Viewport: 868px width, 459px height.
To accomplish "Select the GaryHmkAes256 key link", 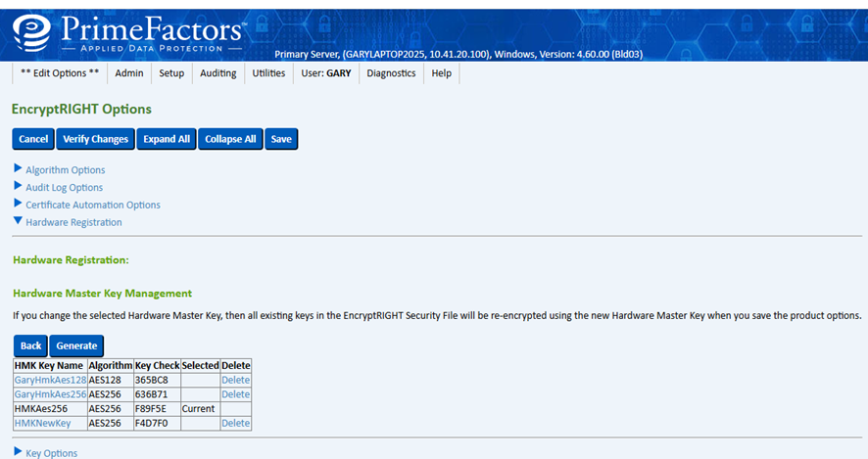I will pos(50,394).
